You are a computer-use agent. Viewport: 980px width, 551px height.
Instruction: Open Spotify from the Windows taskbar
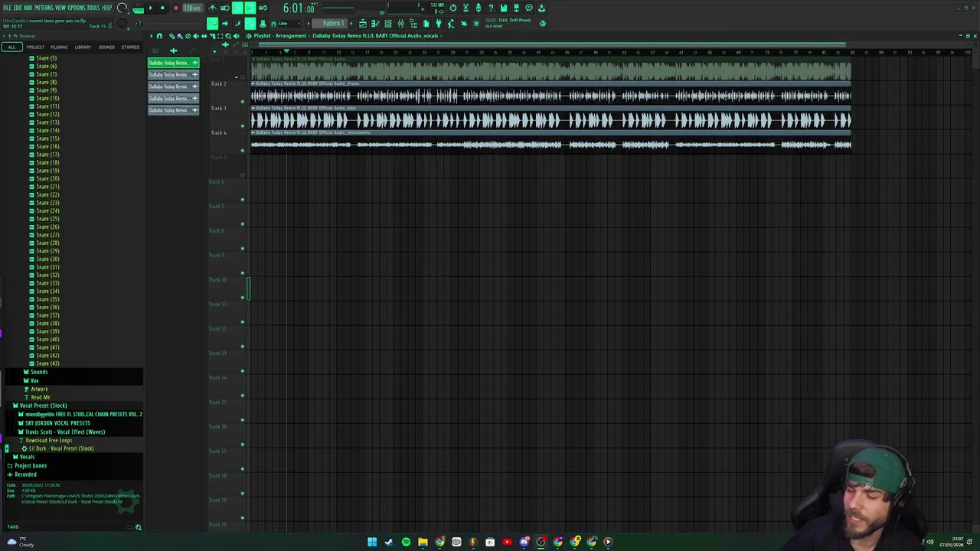pos(406,542)
